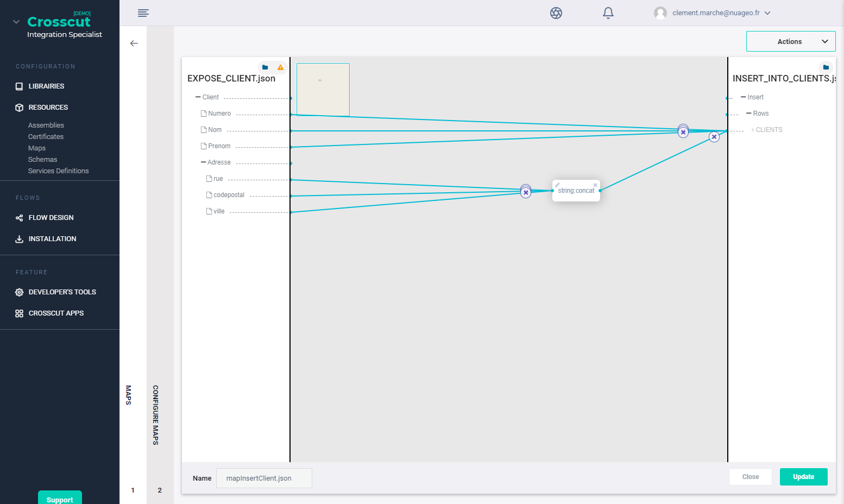844x504 pixels.
Task: Click the Installation download icon
Action: point(20,239)
